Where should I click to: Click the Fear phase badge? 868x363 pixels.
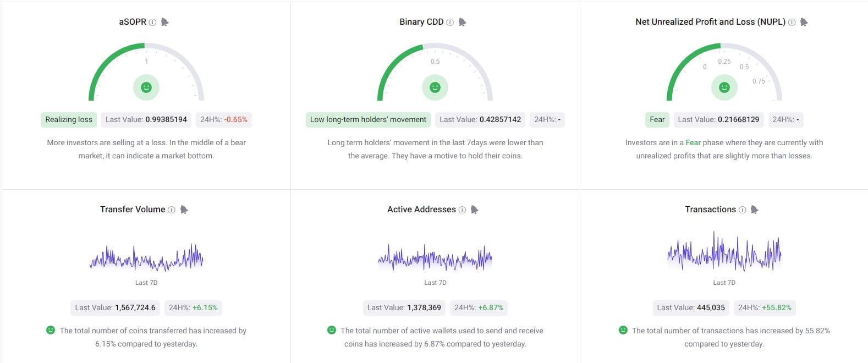click(656, 119)
